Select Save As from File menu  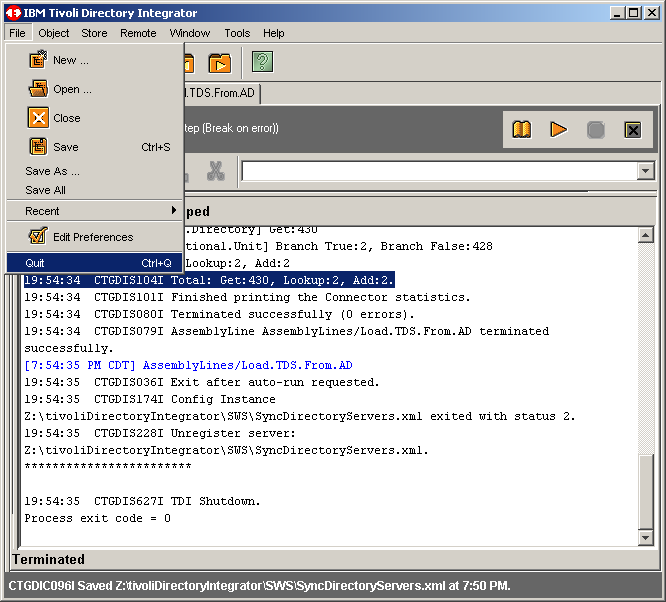coord(52,171)
